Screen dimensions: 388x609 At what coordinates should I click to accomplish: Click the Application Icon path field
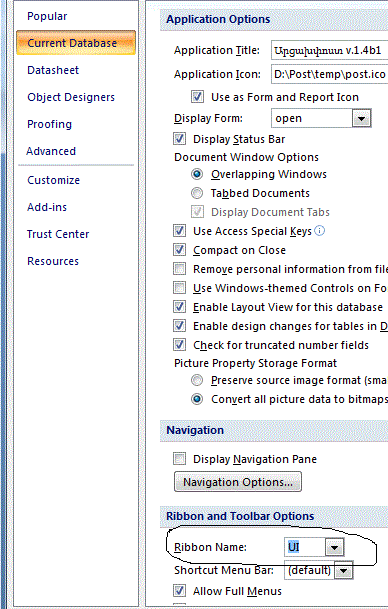pos(329,74)
